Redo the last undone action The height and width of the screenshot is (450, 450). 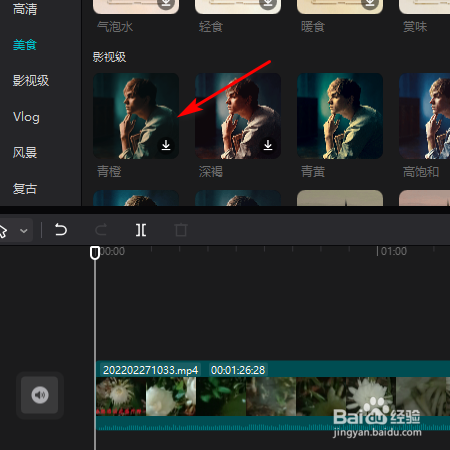[101, 230]
